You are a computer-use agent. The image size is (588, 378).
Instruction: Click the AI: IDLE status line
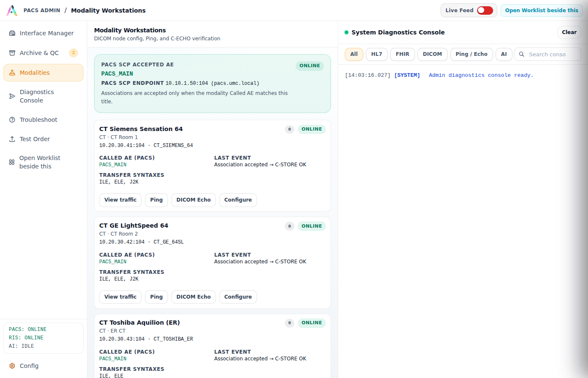tap(21, 346)
